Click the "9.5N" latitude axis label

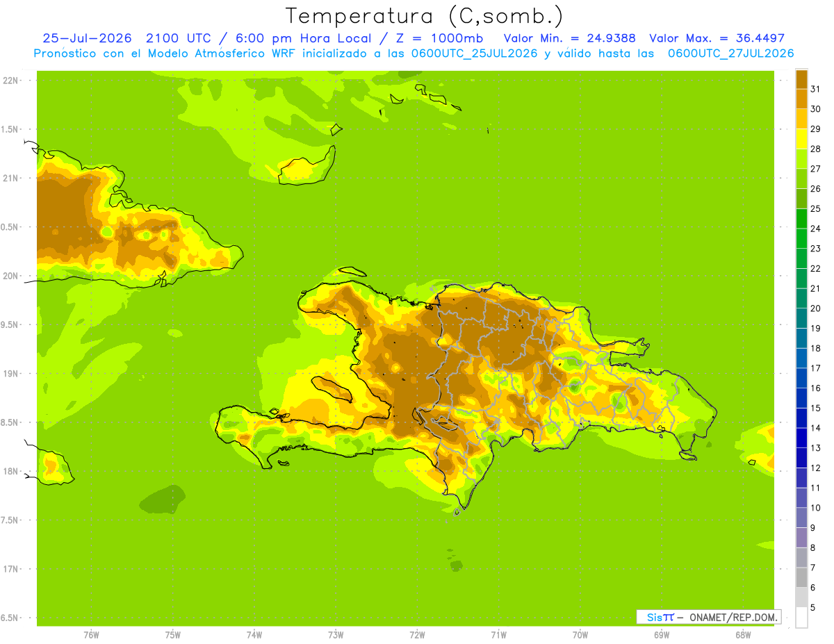click(x=10, y=324)
